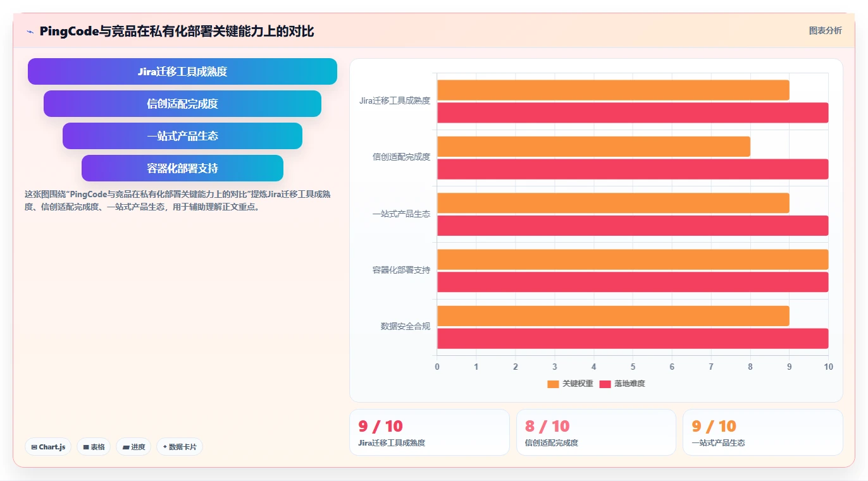
Task: Click the 信创适配完成度 y-axis label
Action: tap(401, 157)
